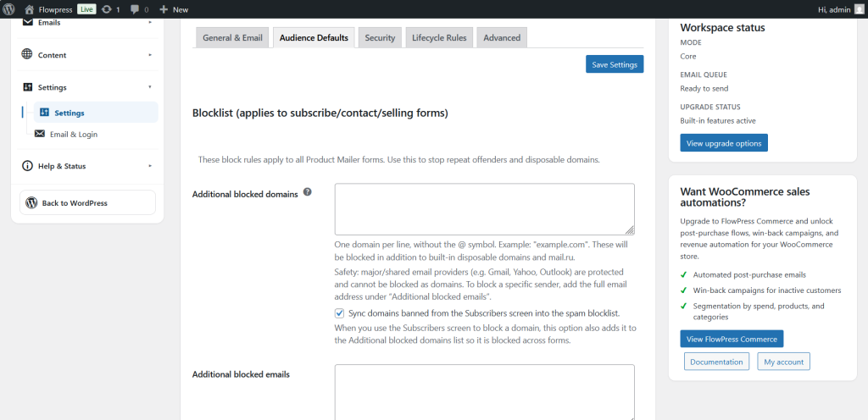Click the WordPress logo in Back to WordPress

pos(31,202)
